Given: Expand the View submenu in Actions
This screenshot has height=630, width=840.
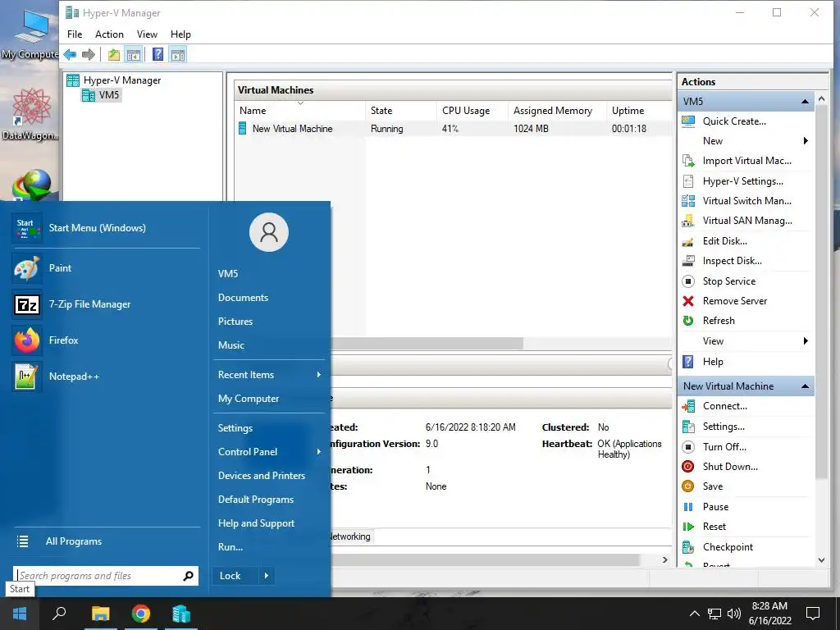Looking at the screenshot, I should [806, 341].
